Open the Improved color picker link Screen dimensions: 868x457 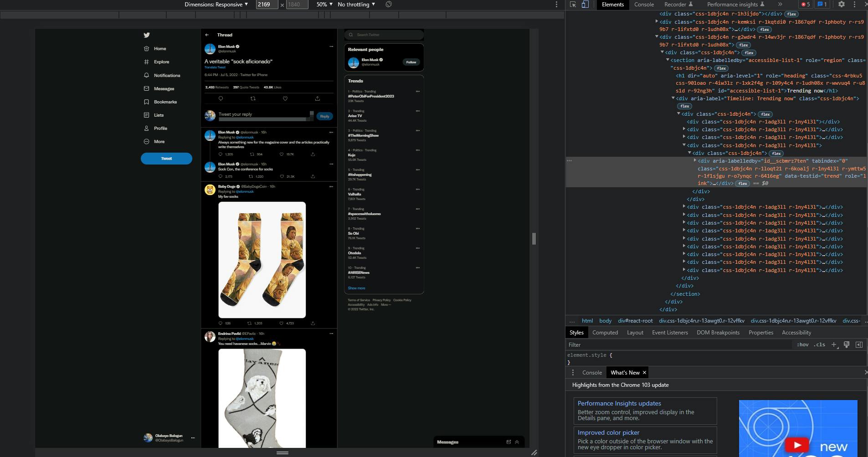click(608, 432)
